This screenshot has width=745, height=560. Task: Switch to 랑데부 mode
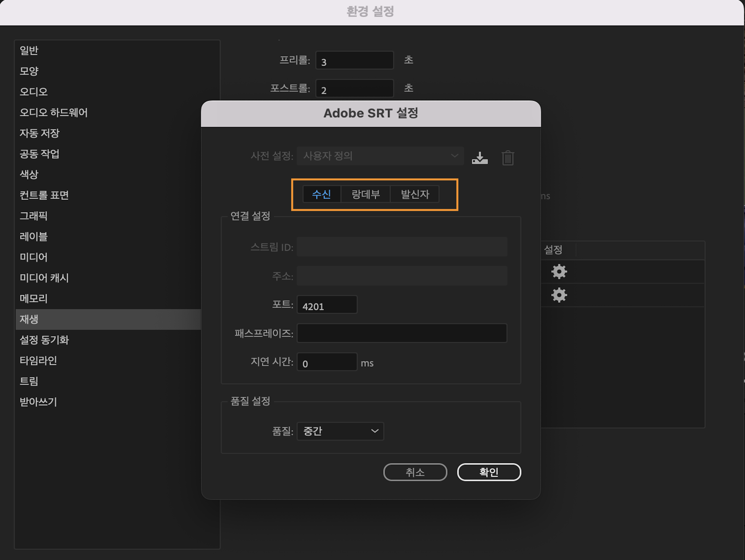pyautogui.click(x=365, y=194)
